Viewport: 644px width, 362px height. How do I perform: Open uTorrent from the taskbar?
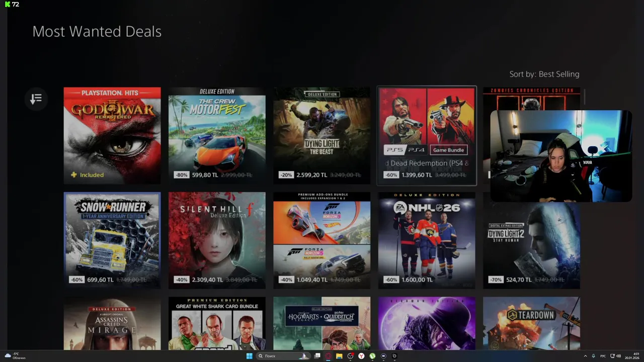tap(372, 356)
